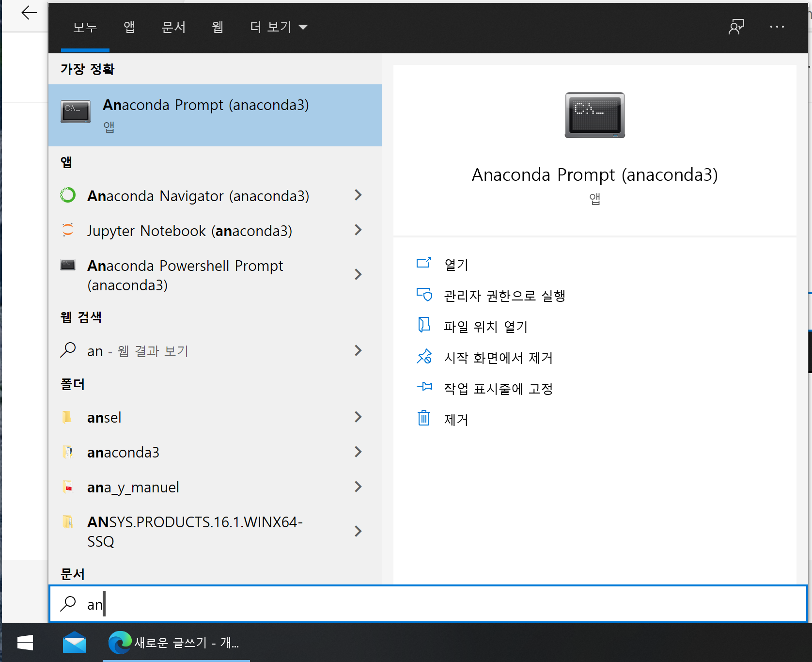Choose 파일 위치 열기
This screenshot has height=662, width=812.
(486, 327)
